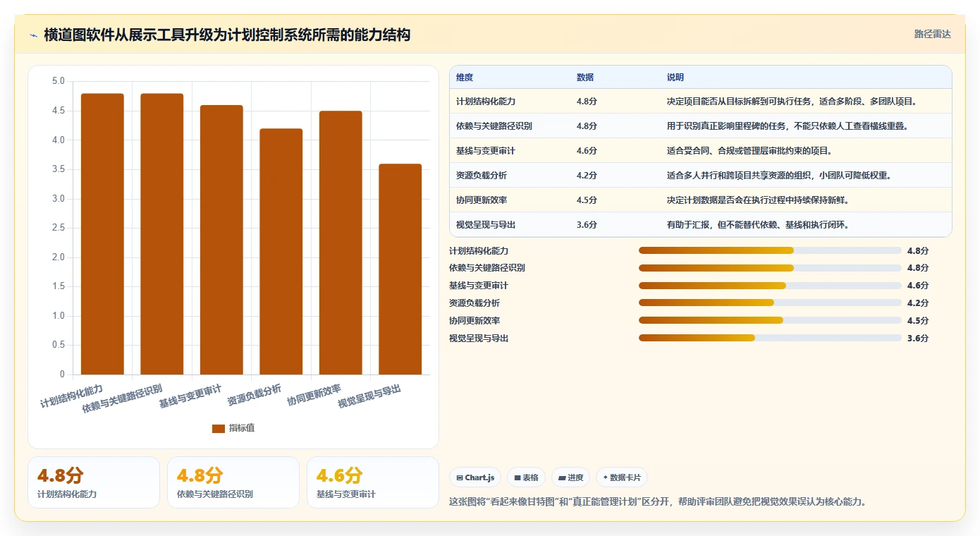Screen dimensions: 980x536
Task: Click the 5.0 y-axis tick label
Action: [59, 82]
